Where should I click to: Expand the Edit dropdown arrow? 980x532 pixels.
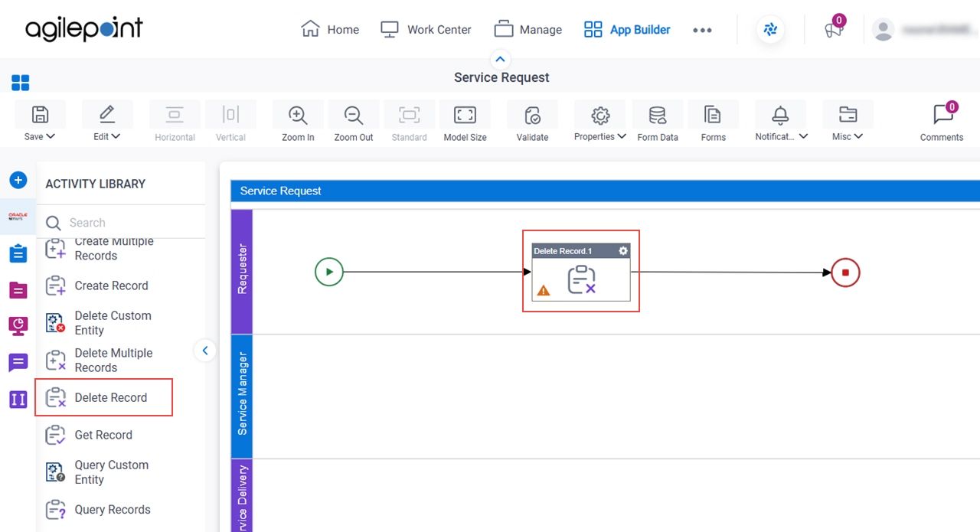(x=116, y=136)
